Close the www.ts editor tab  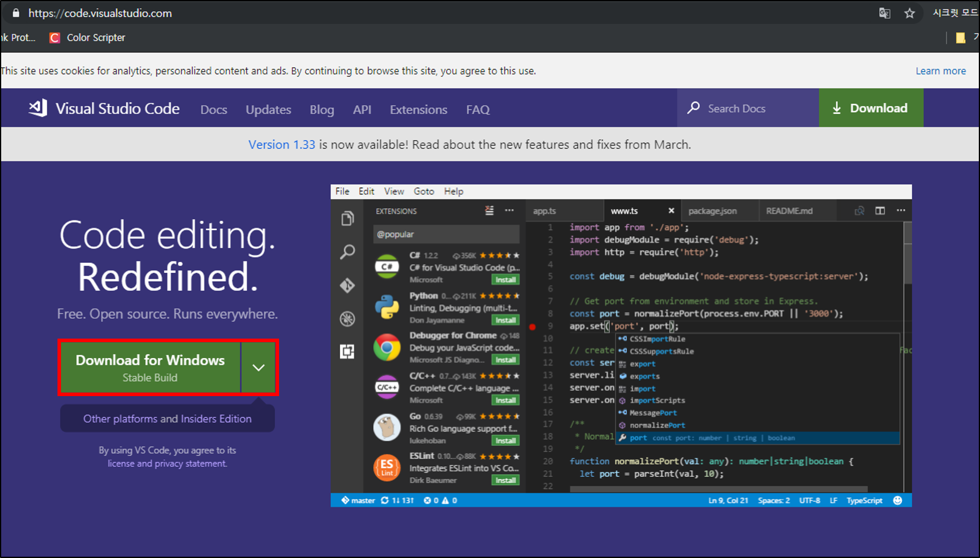click(671, 211)
